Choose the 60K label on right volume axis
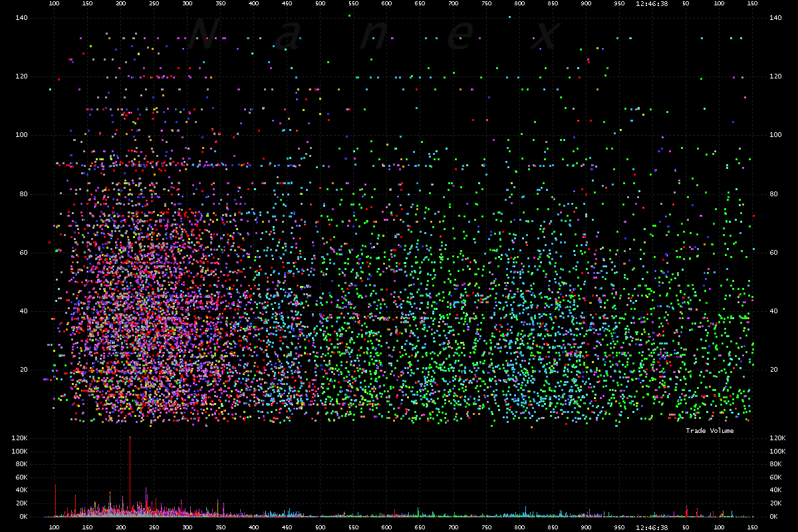The image size is (798, 532). [x=775, y=477]
